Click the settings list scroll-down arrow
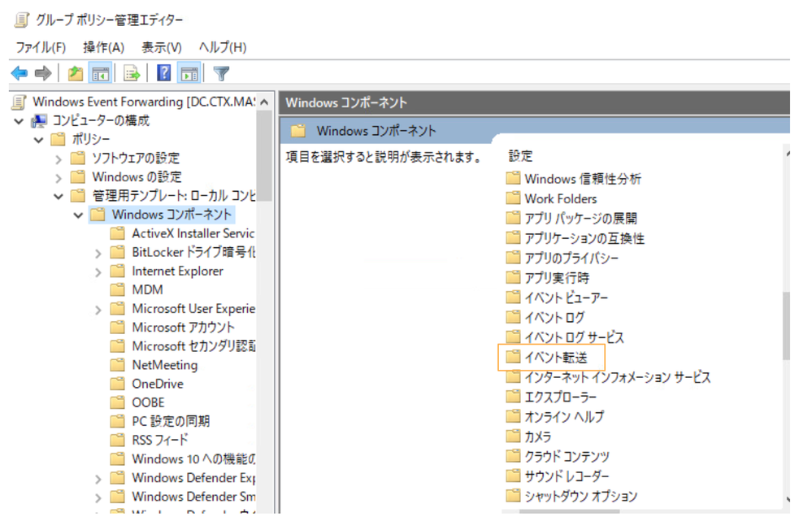The height and width of the screenshot is (530, 812). 787,499
